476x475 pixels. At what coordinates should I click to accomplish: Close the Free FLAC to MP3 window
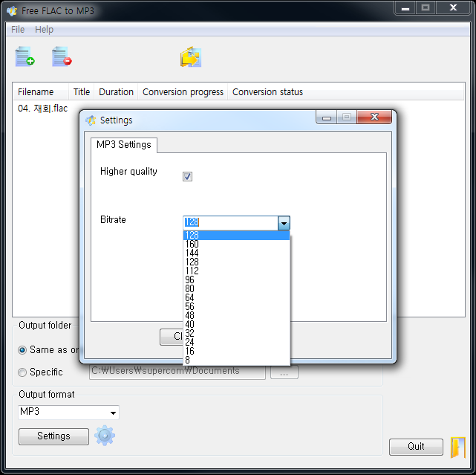pyautogui.click(x=453, y=8)
